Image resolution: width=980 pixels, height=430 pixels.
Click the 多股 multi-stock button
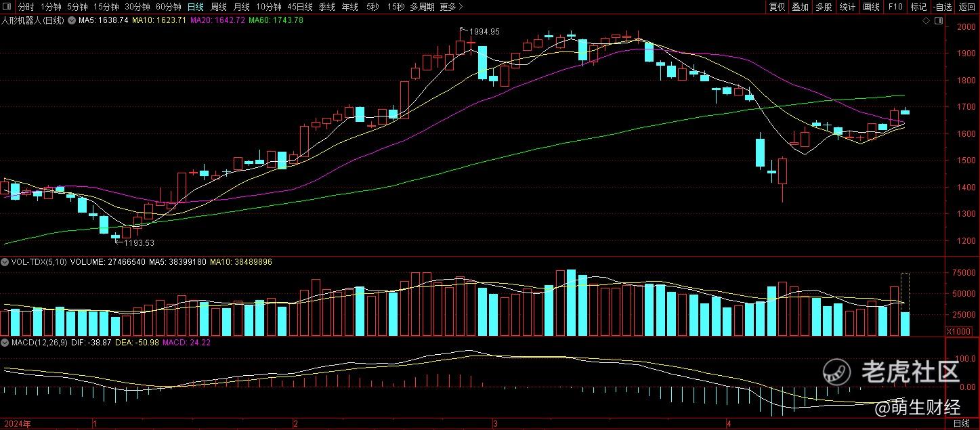(x=824, y=7)
